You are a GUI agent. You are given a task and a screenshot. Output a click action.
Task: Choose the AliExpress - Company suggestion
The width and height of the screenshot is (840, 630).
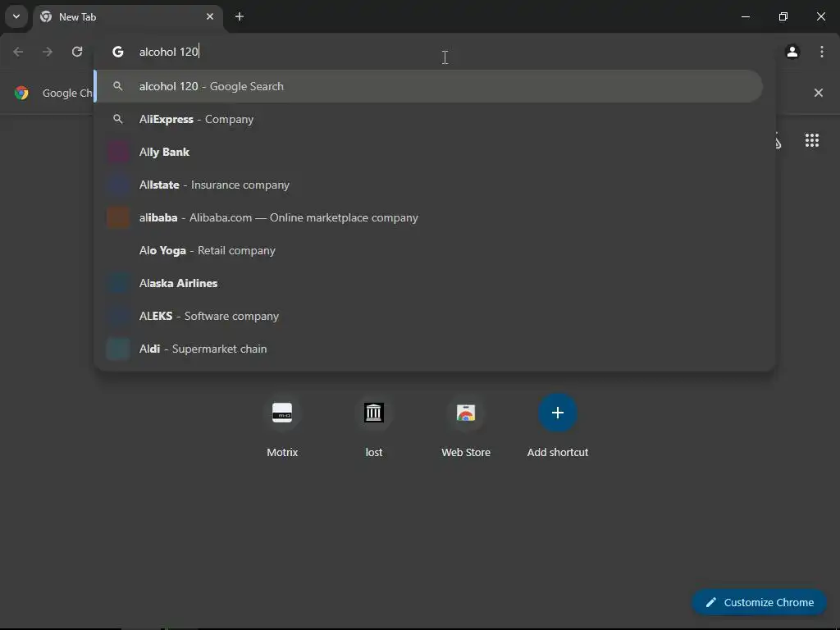[x=428, y=119]
